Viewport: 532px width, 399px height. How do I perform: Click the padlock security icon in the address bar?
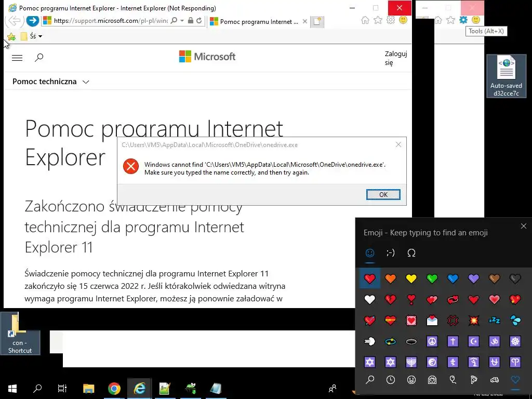(191, 21)
